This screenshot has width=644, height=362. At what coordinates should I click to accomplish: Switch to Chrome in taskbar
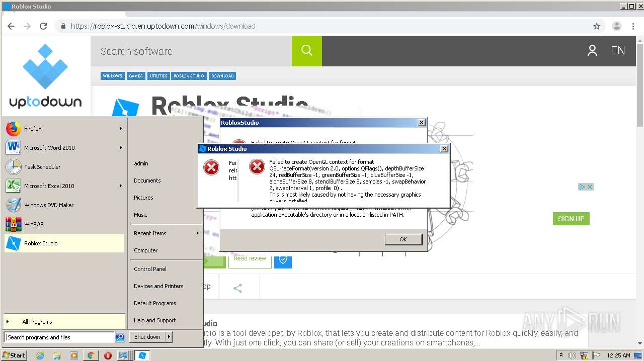(91, 355)
